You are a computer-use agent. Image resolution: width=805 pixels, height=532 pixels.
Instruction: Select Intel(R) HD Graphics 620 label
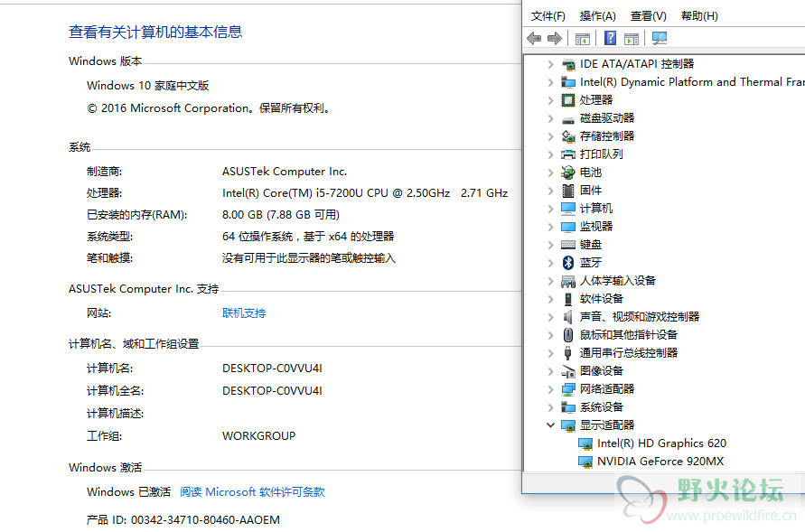(661, 443)
